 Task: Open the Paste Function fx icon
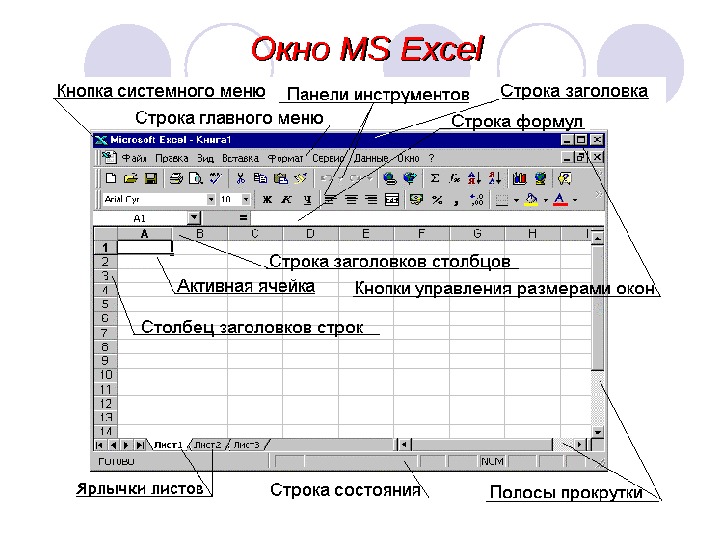[455, 178]
